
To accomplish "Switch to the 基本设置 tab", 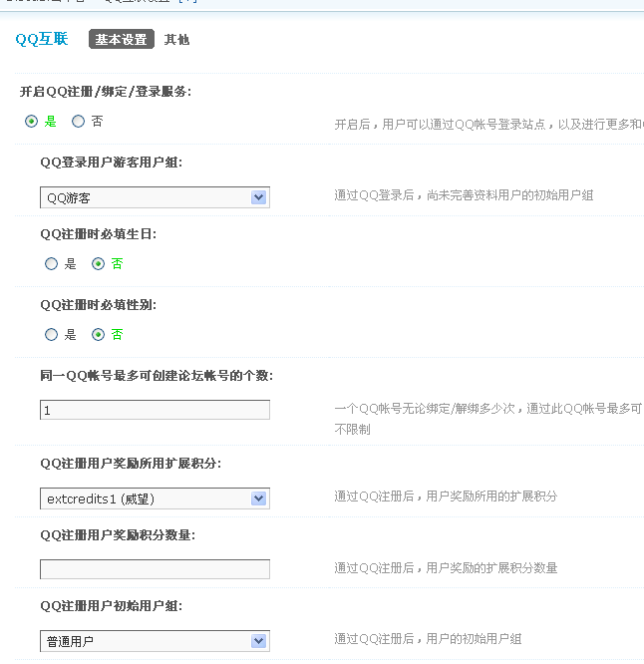I will point(121,40).
